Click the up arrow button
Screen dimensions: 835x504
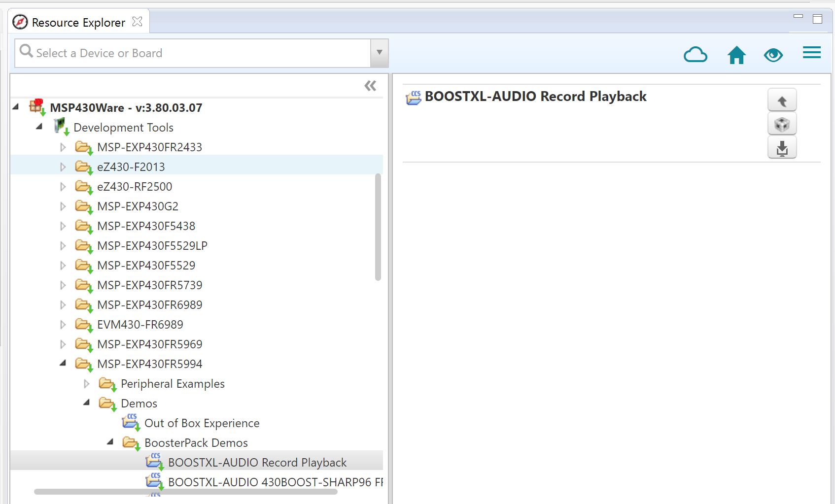point(782,101)
